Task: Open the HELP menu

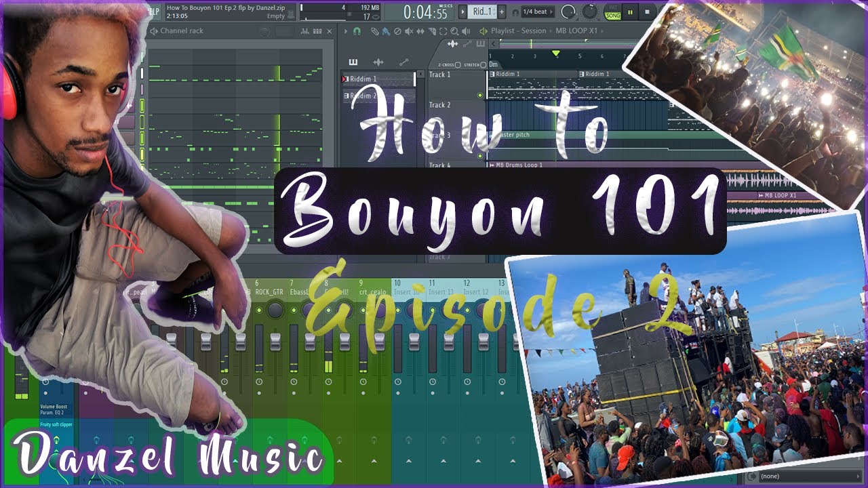Action: (x=153, y=12)
